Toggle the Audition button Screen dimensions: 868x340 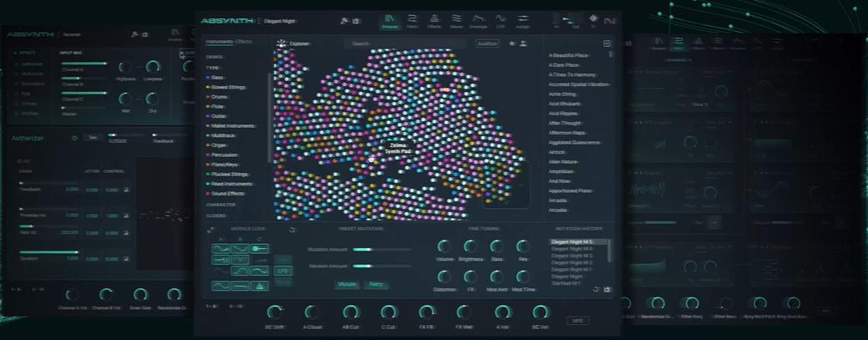point(487,43)
